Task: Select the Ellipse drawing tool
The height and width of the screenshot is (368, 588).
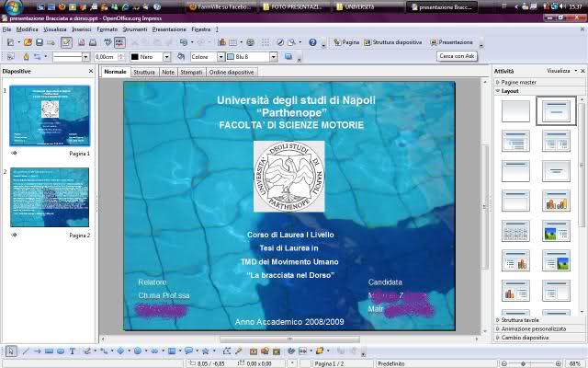Action: 60,351
